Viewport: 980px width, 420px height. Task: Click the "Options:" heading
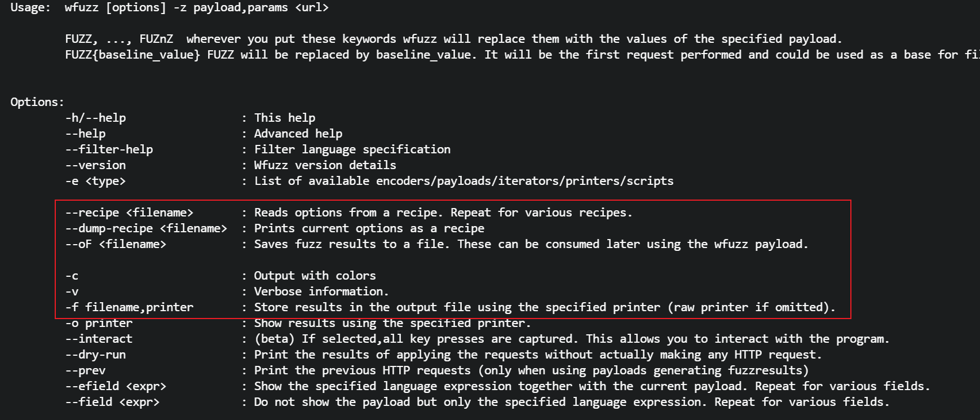tap(37, 102)
